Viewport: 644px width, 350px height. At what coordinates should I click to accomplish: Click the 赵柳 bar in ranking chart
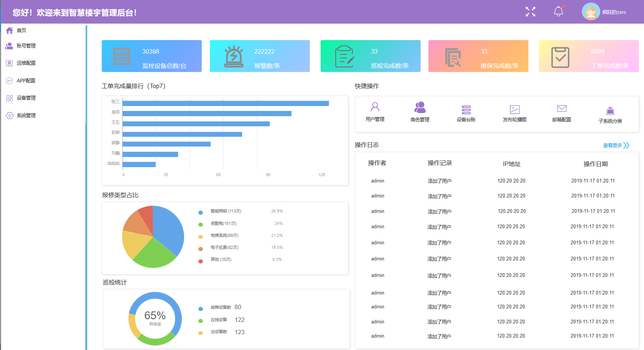click(x=182, y=134)
